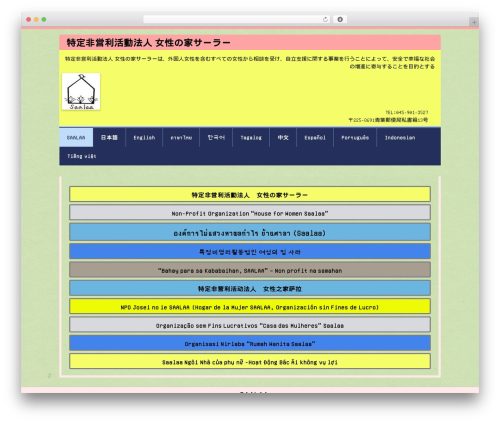
Task: Click the NPO Josei no ie SAALAA Spanish button
Action: pyautogui.click(x=250, y=307)
